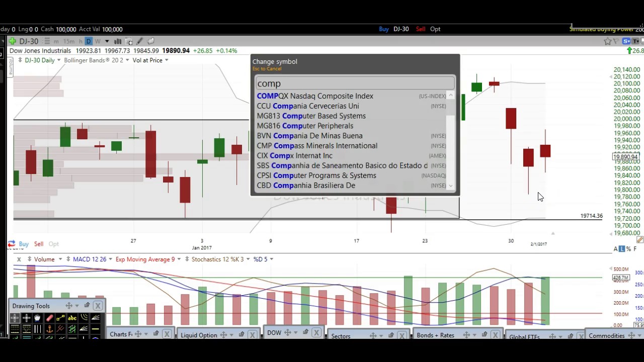Click the Change symbol search field
Screen dimensions: 644x362
(355, 83)
